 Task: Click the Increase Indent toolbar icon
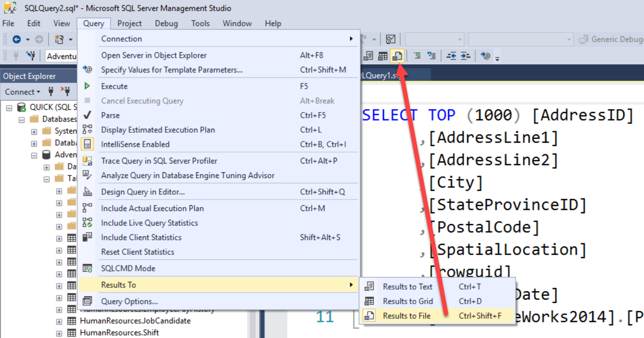(464, 56)
